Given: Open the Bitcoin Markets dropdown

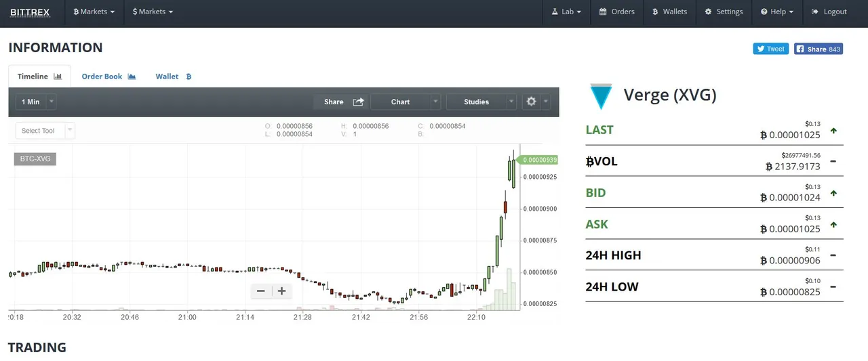Looking at the screenshot, I should click(x=94, y=12).
